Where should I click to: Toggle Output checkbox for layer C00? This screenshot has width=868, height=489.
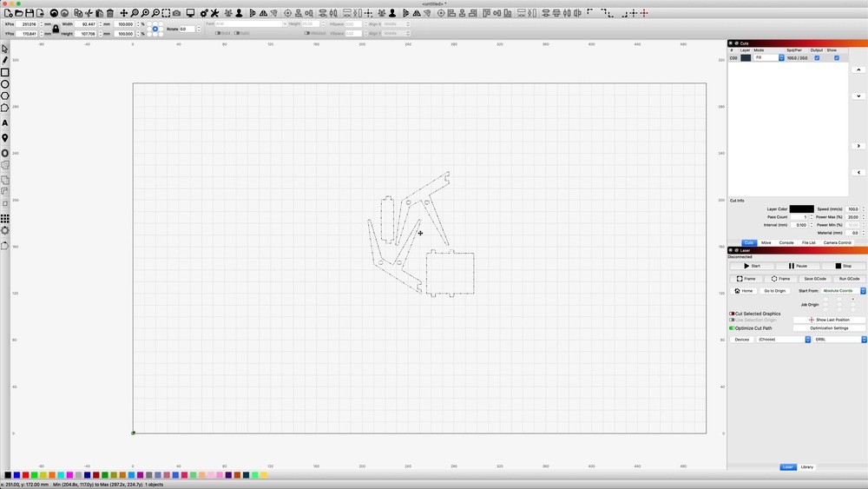[817, 57]
